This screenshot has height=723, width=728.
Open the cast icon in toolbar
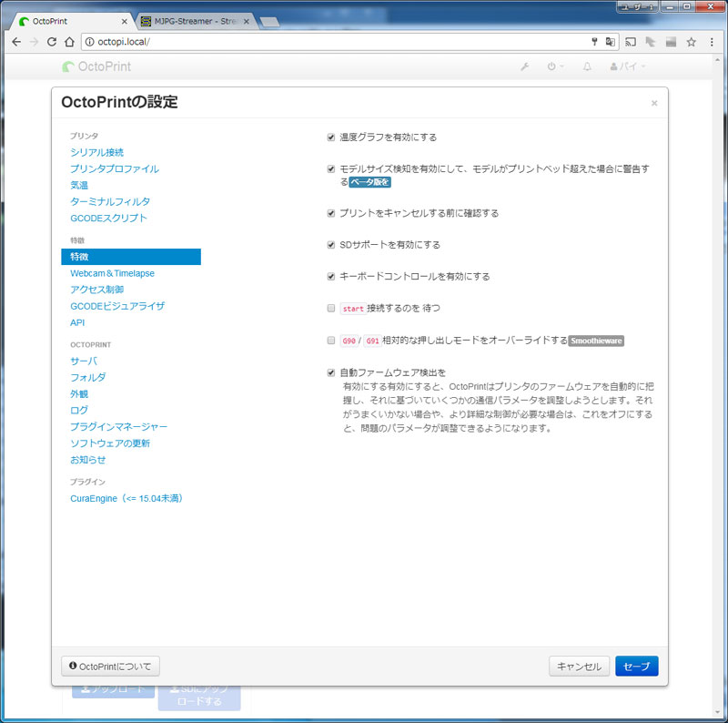click(631, 42)
